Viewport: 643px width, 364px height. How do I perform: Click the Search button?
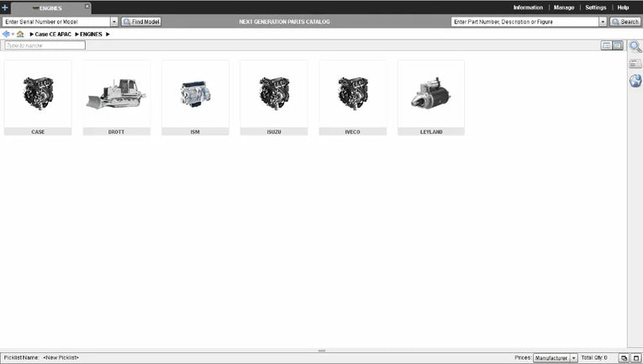625,22
